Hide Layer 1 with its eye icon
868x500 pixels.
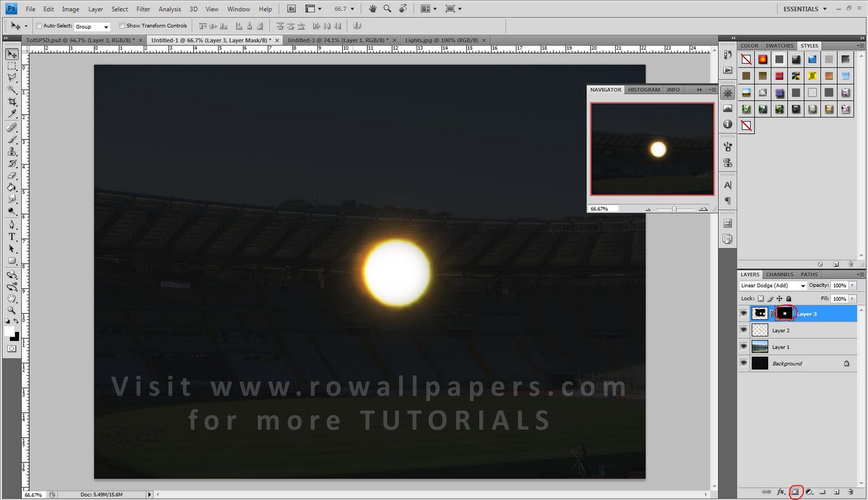[x=744, y=346]
